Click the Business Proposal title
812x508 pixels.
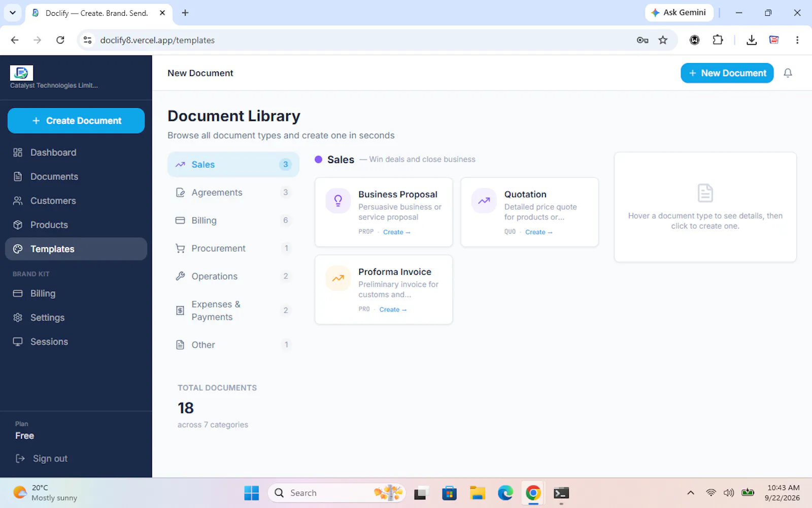pyautogui.click(x=398, y=194)
